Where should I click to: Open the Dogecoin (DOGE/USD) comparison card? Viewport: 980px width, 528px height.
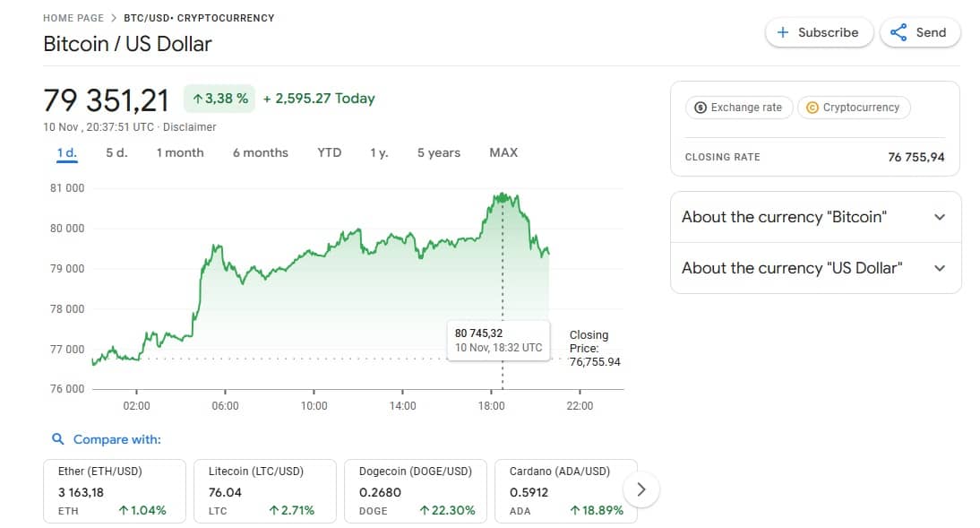(x=416, y=491)
